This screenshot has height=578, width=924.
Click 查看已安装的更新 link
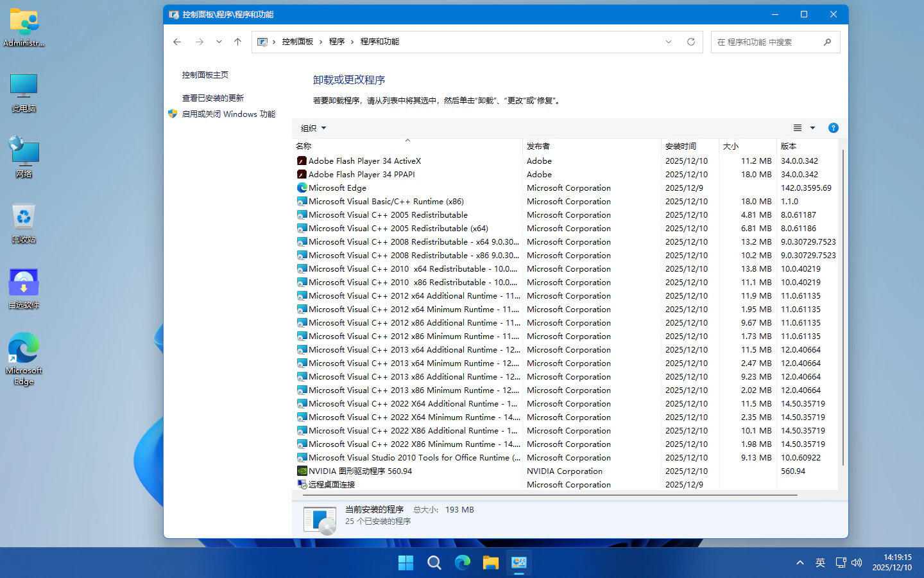pos(213,98)
